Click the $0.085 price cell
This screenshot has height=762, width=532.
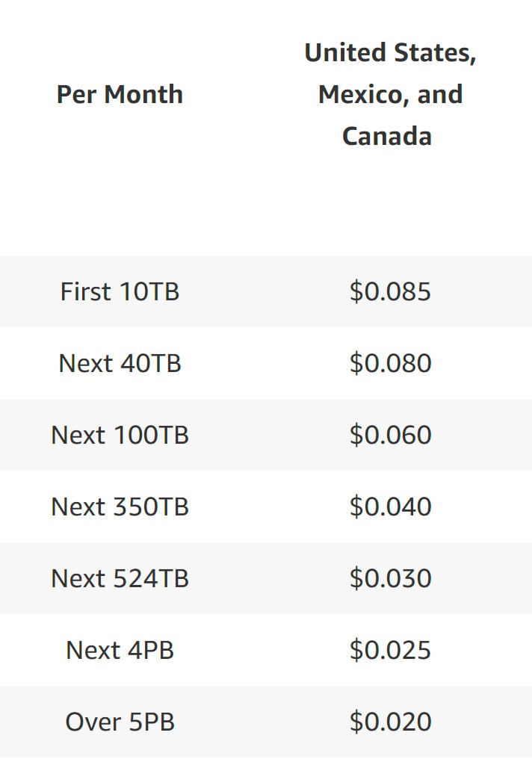pyautogui.click(x=390, y=291)
